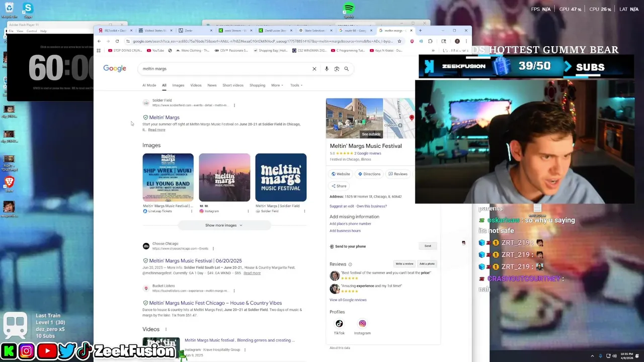Image resolution: width=644 pixels, height=362 pixels.
Task: Switch to Shopping search tab
Action: [x=257, y=85]
